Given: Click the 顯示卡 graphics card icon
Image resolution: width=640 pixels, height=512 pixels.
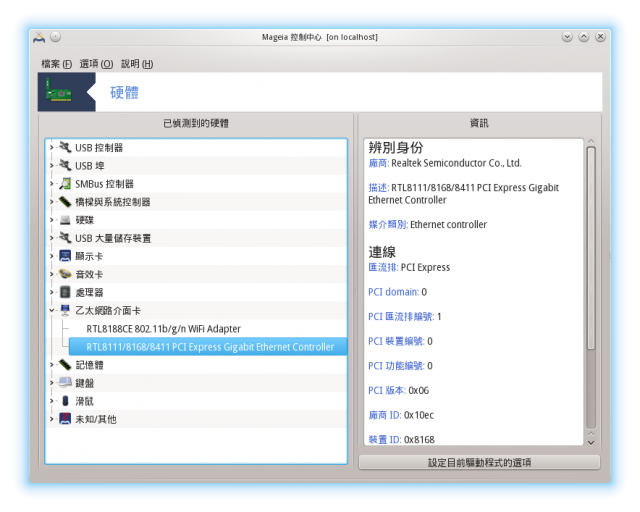Looking at the screenshot, I should coord(65,256).
